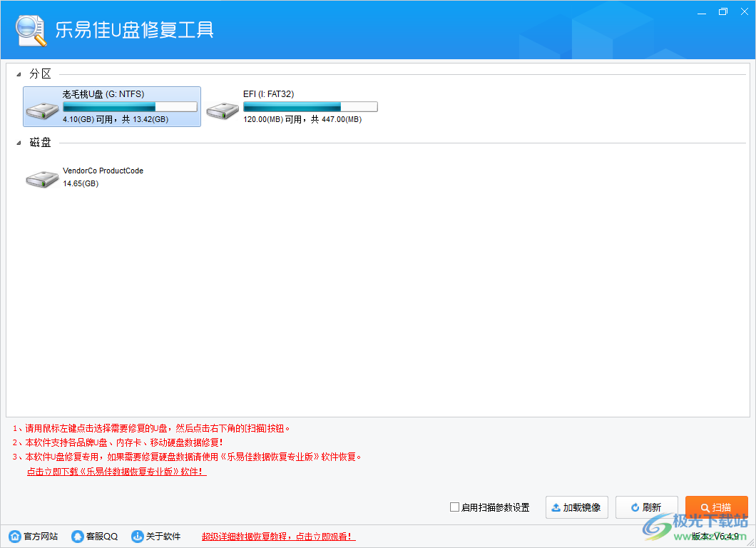
Task: Enable 启用扫描参数设置 checkbox
Action: click(x=454, y=507)
